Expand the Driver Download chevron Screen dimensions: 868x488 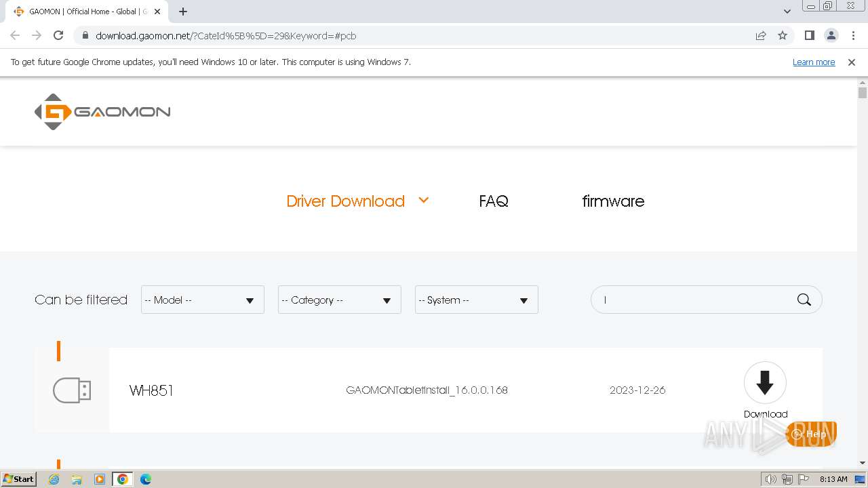[424, 200]
